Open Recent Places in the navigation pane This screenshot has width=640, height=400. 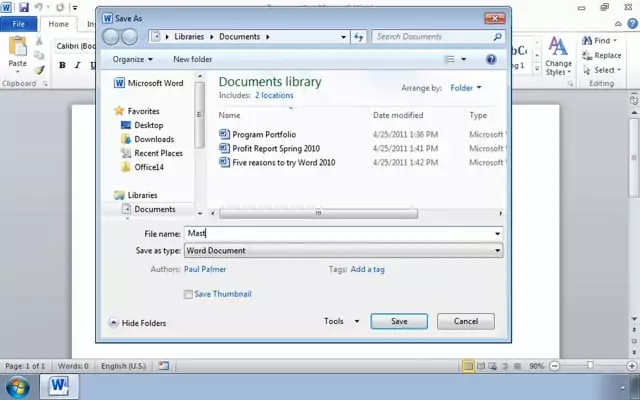coord(158,153)
